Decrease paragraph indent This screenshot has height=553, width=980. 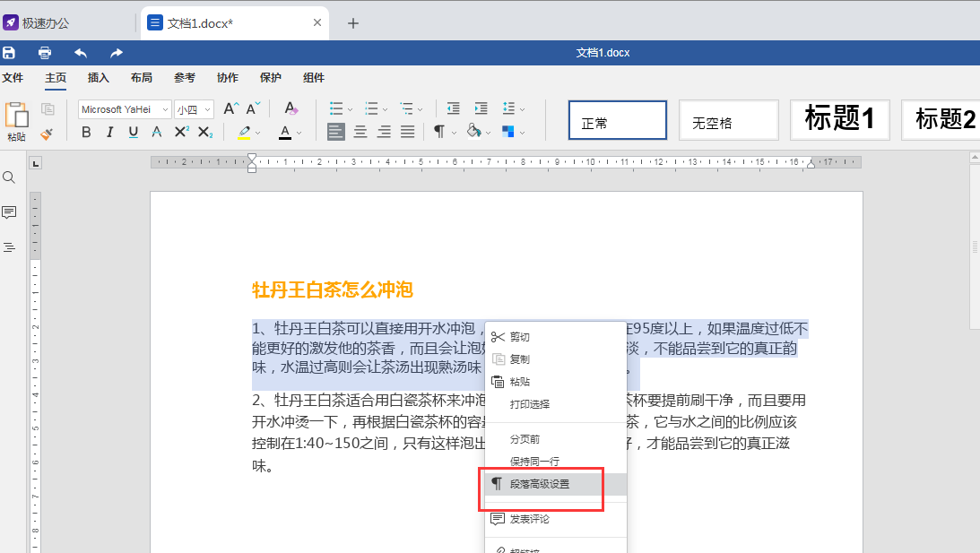tap(453, 108)
